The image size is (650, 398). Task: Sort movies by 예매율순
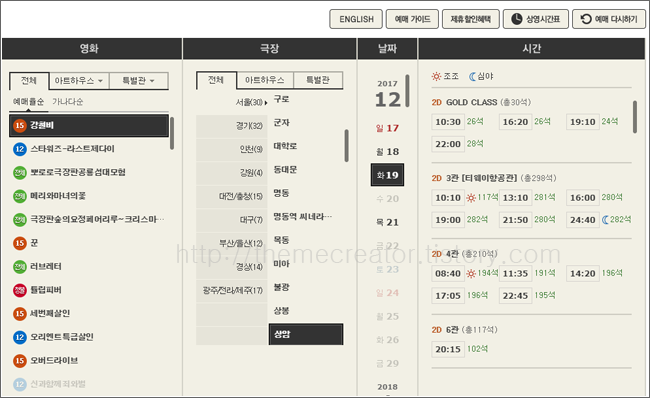tap(28, 102)
